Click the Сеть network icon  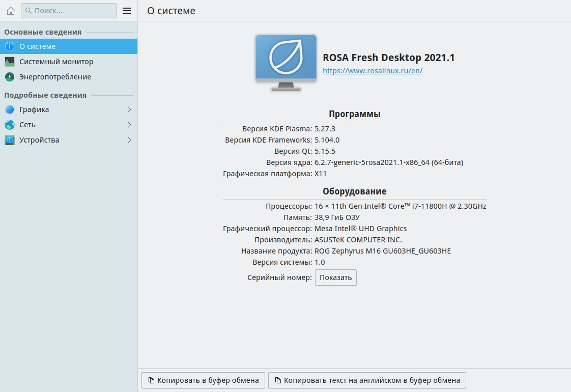(10, 125)
